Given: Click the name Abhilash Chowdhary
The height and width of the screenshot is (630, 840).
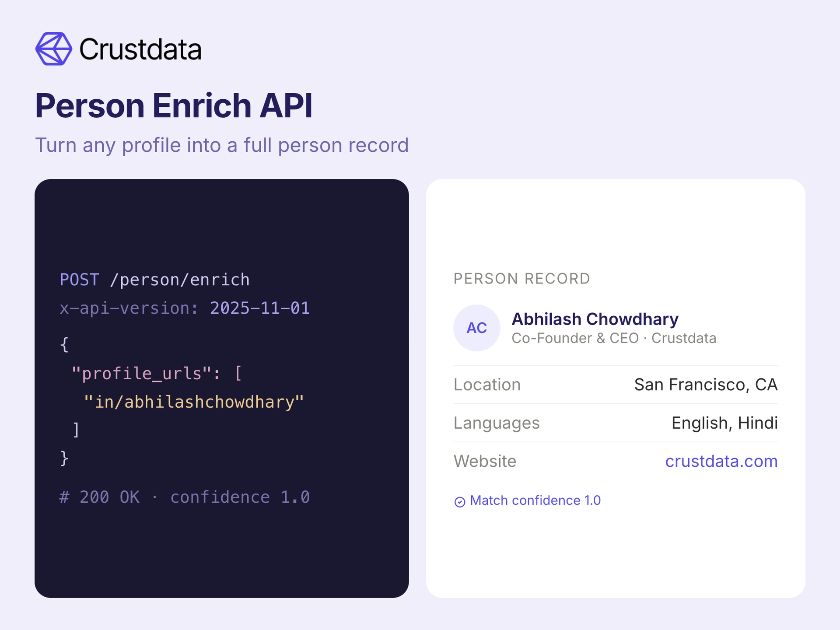Looking at the screenshot, I should click(x=595, y=319).
